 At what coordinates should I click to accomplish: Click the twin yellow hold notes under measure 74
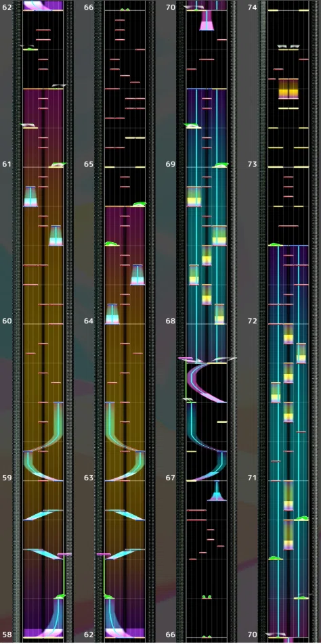tap(288, 89)
